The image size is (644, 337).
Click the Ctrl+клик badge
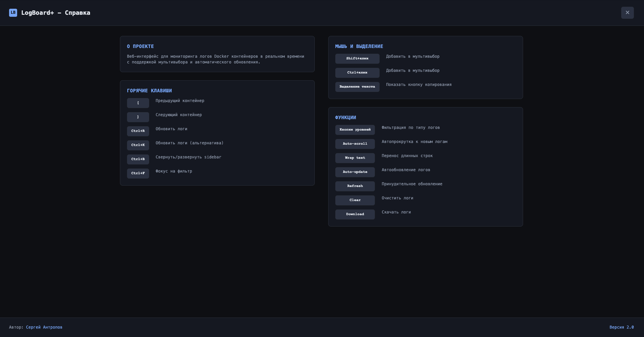(x=357, y=73)
